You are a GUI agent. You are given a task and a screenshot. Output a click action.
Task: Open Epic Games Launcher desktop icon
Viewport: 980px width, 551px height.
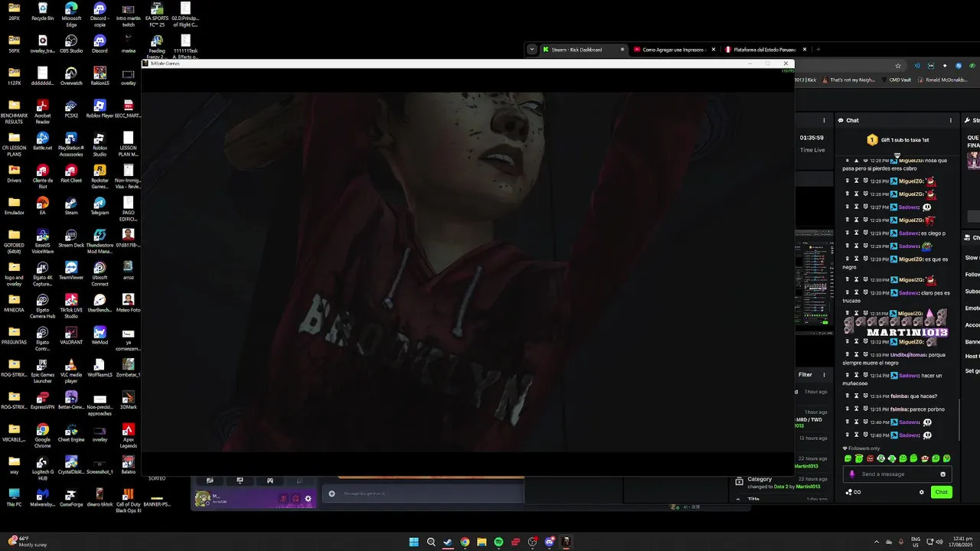43,371
